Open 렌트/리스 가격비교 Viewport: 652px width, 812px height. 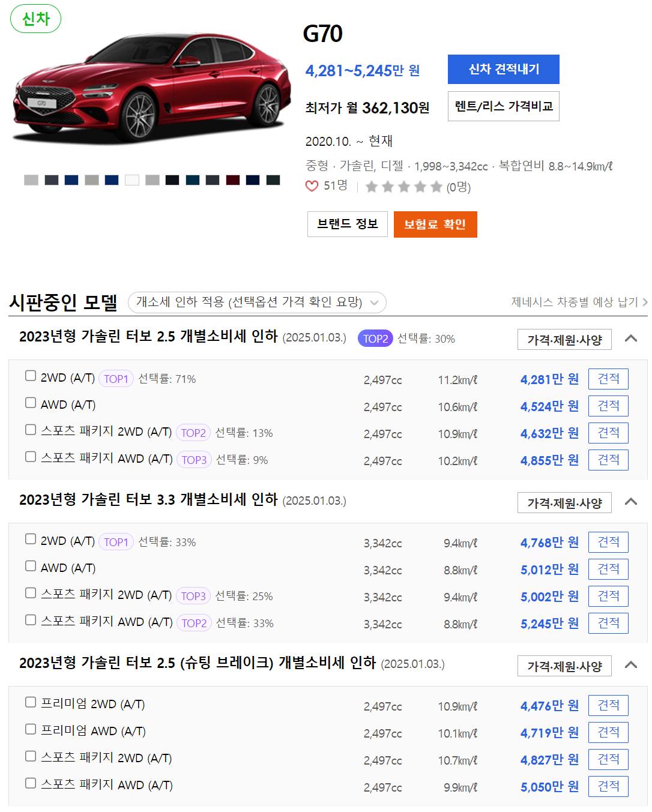(x=504, y=106)
